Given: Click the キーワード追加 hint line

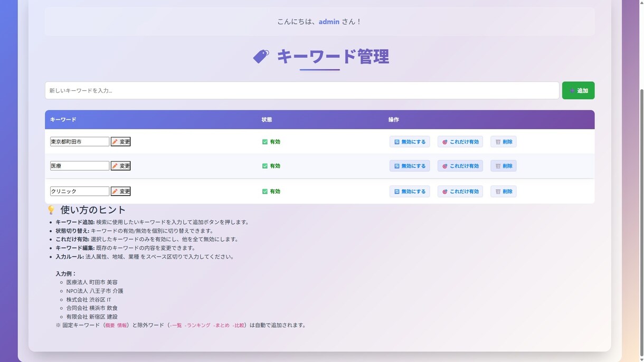Looking at the screenshot, I should pyautogui.click(x=152, y=222).
